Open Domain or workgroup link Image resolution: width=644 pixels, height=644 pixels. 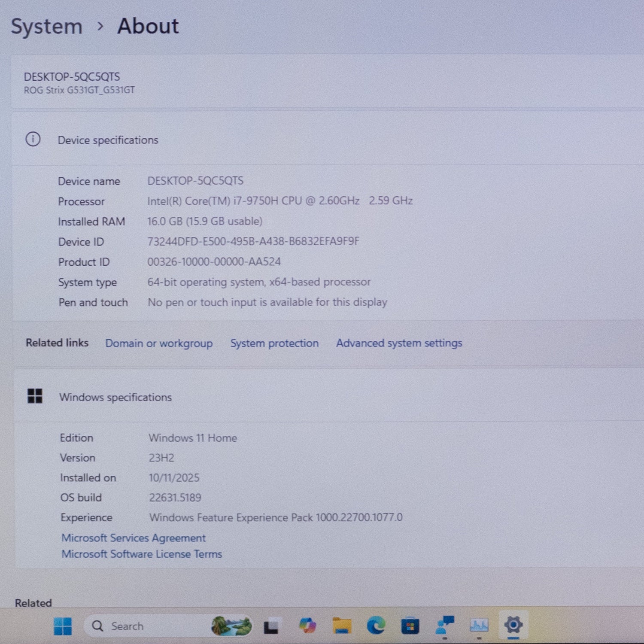pos(159,343)
